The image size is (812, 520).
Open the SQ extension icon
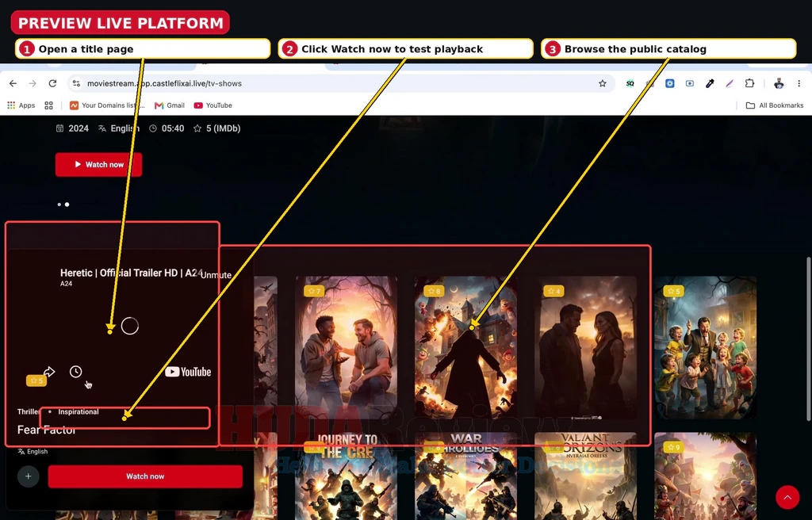click(630, 83)
